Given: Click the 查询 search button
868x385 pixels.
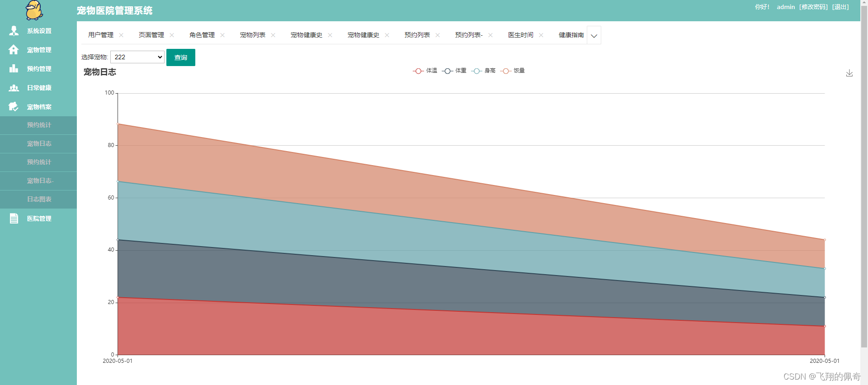Looking at the screenshot, I should click(181, 57).
